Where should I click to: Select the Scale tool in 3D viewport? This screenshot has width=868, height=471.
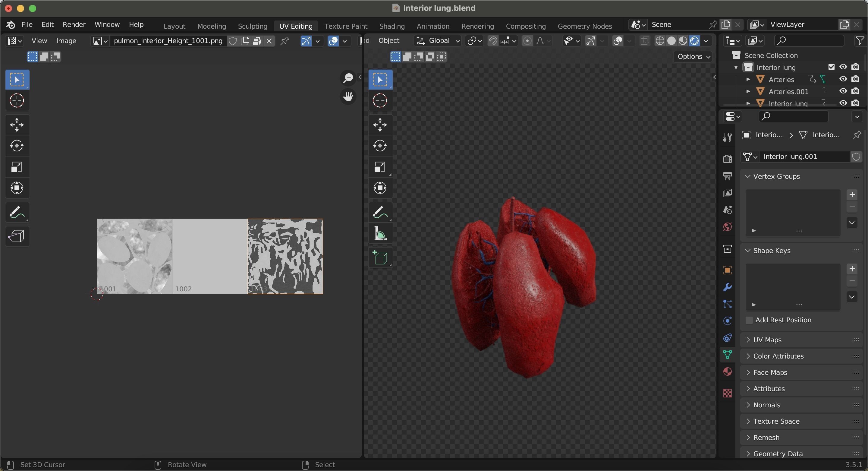click(380, 167)
